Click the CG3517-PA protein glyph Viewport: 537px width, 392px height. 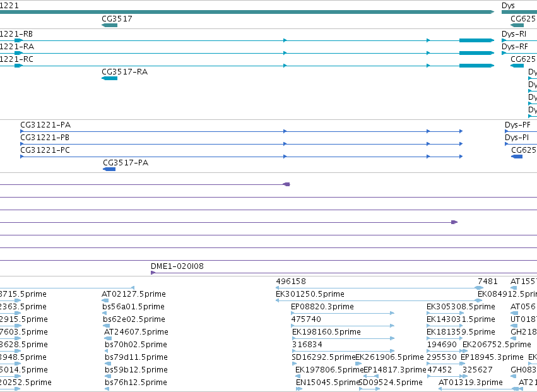(x=109, y=169)
